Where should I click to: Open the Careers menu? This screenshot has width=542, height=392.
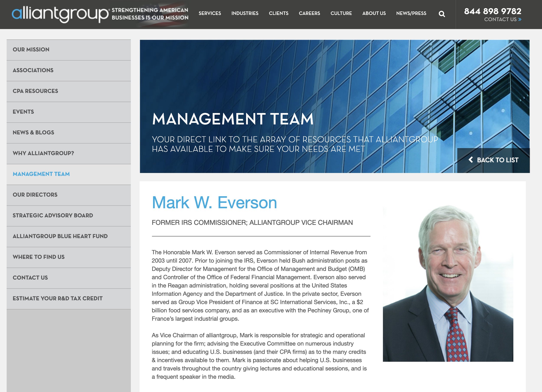(x=309, y=13)
